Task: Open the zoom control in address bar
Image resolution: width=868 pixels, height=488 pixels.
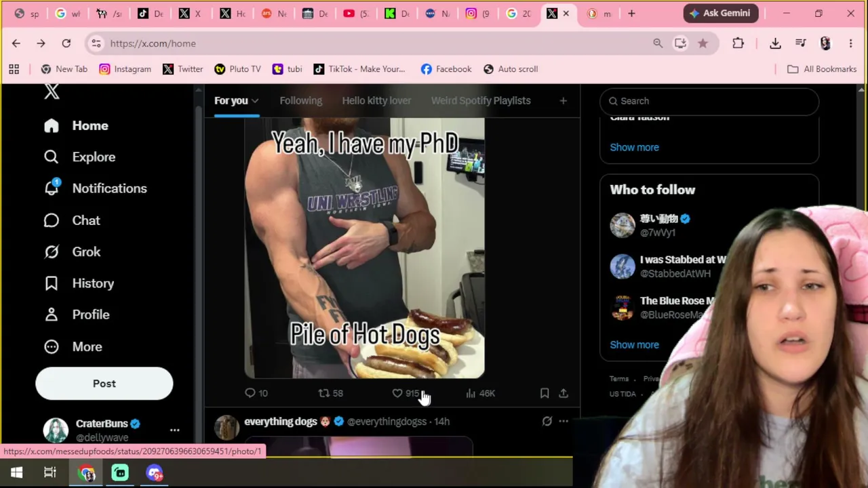Action: [658, 43]
